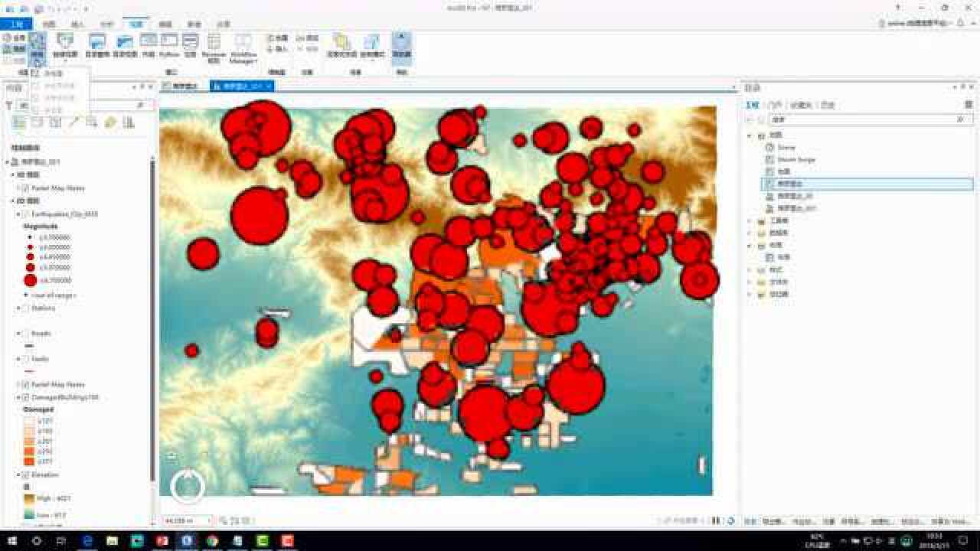Open the Catalog pane (目录窗格) ribbon button
This screenshot has height=551, width=980.
click(x=96, y=45)
